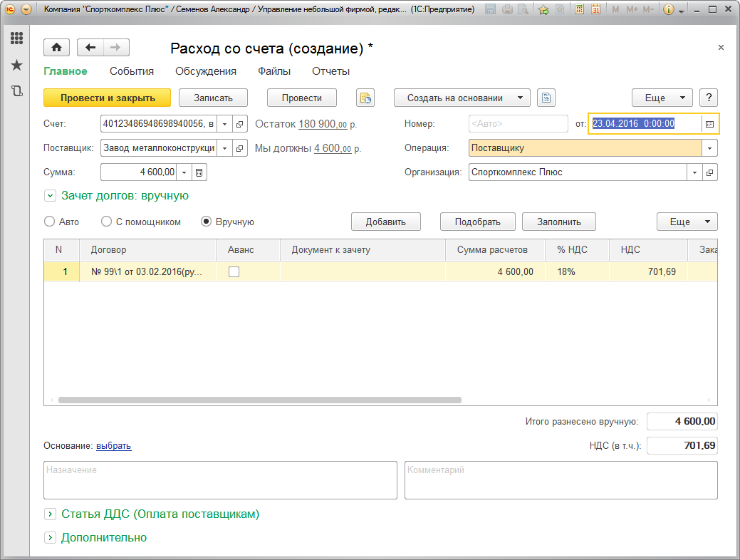Switch to the Отчеты tab
740x560 pixels.
click(x=331, y=71)
